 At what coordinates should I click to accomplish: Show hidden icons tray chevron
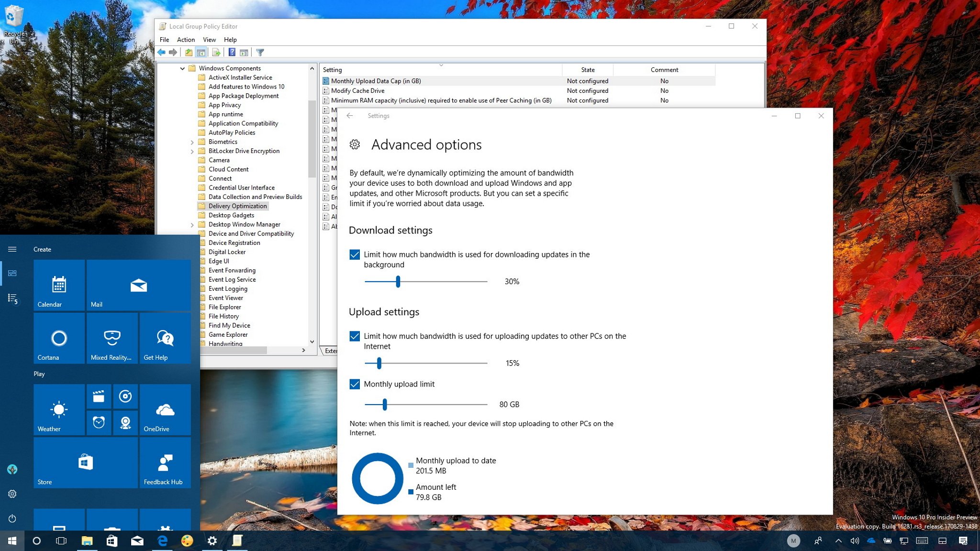[838, 541]
